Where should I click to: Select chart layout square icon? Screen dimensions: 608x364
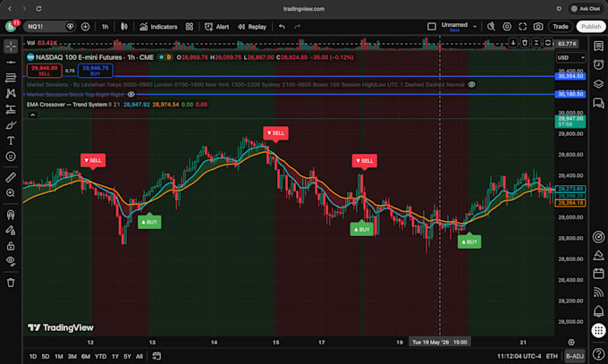pyautogui.click(x=432, y=27)
